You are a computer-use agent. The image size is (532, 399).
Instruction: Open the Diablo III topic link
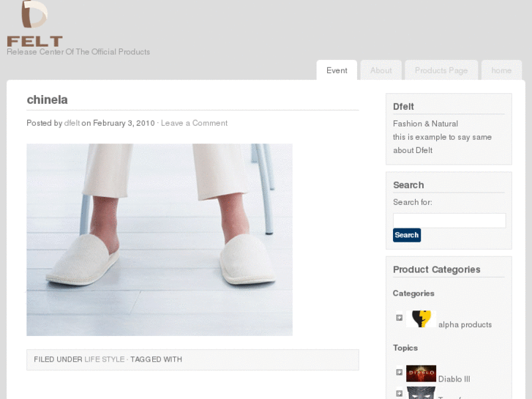pyautogui.click(x=454, y=379)
